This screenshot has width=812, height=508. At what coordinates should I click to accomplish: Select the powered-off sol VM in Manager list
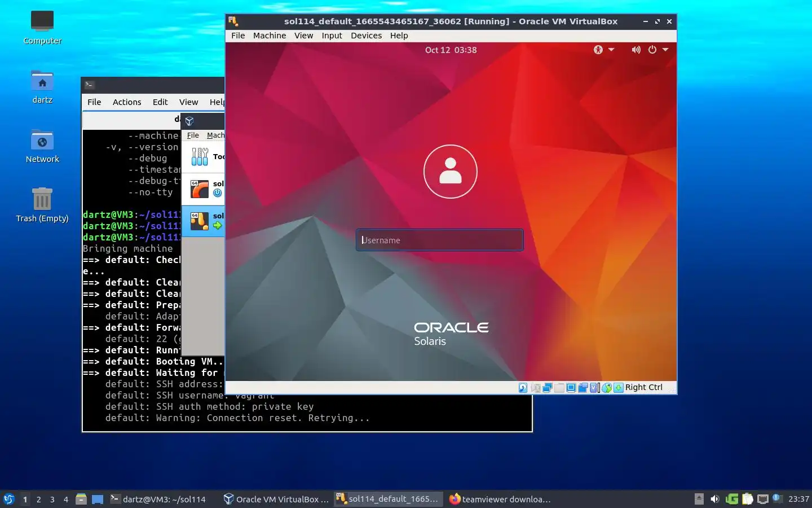tap(204, 189)
